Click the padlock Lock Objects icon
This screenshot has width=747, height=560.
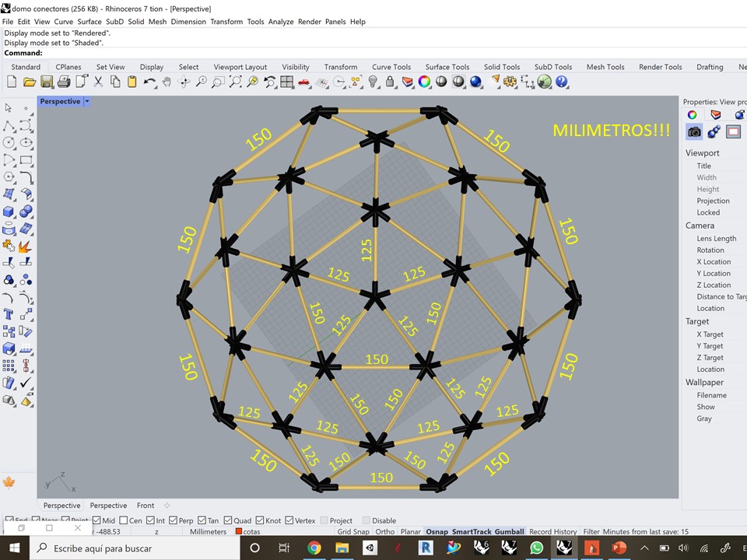pyautogui.click(x=390, y=82)
